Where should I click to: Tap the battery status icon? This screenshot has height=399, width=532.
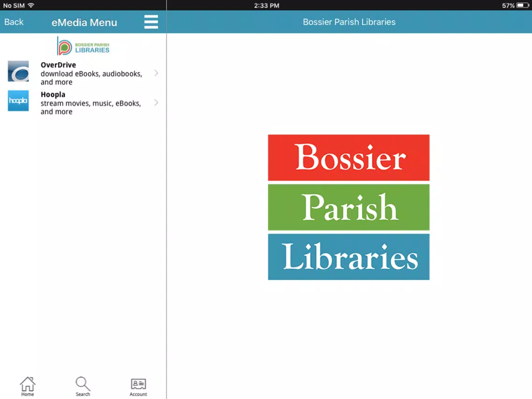click(523, 6)
